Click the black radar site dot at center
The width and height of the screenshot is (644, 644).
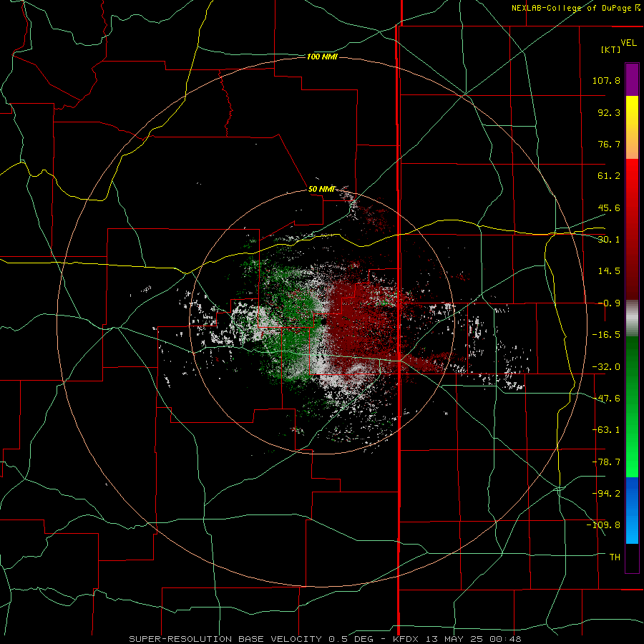click(x=324, y=321)
